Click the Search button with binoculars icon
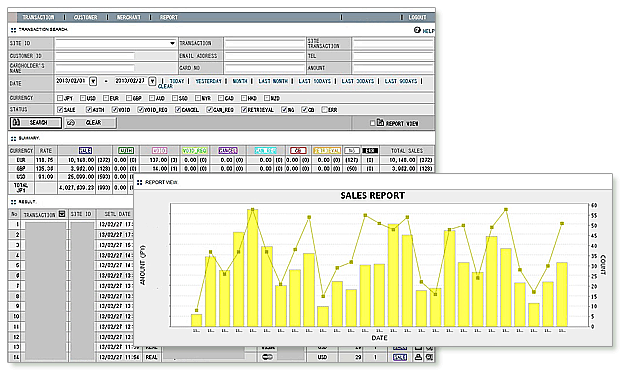The image size is (630, 376). (36, 123)
